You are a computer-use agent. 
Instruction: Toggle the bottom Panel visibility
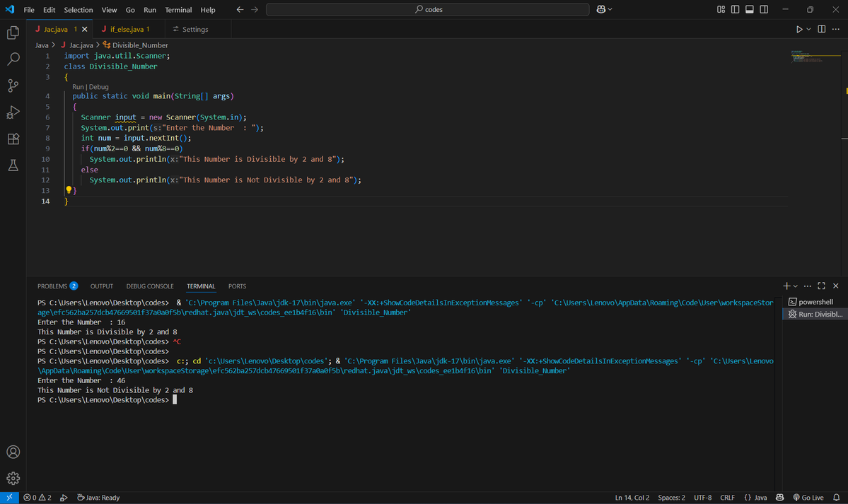pos(750,9)
